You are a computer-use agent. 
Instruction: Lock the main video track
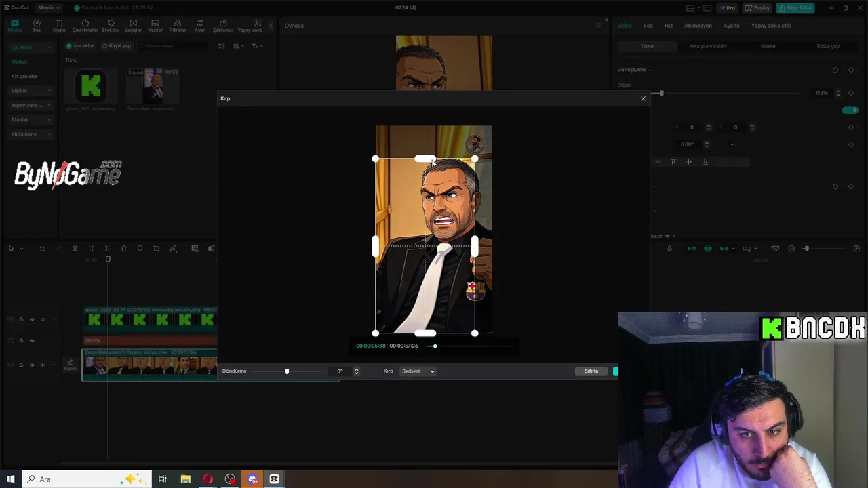(x=21, y=365)
